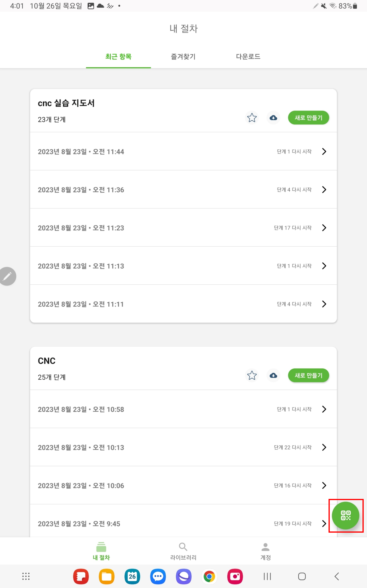Download the cnc 실습 지도서 procedure

pos(273,118)
